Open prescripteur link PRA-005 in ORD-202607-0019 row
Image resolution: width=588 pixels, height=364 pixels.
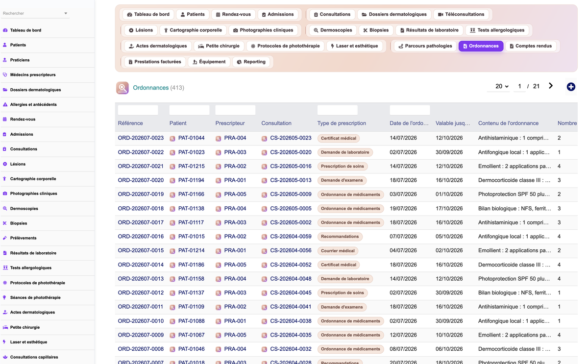coord(235,194)
